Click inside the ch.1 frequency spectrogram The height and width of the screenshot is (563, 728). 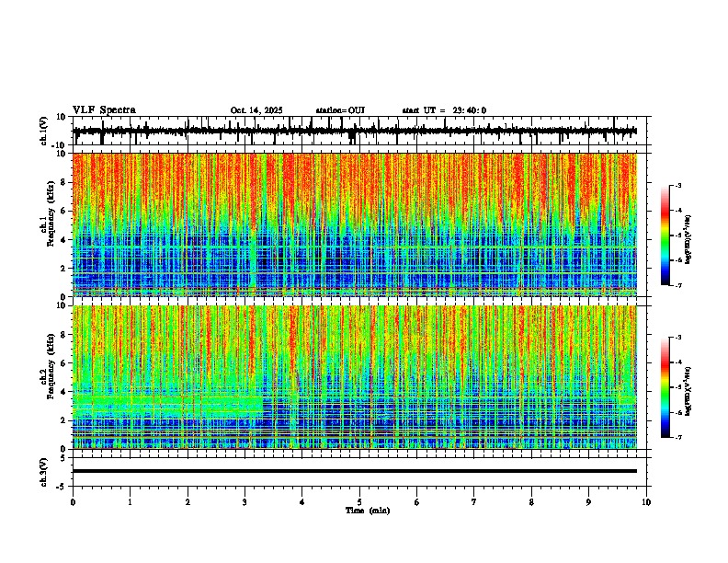click(x=355, y=224)
